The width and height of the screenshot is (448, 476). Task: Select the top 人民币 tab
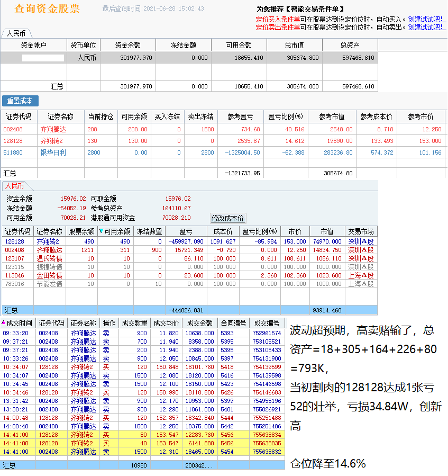16,33
